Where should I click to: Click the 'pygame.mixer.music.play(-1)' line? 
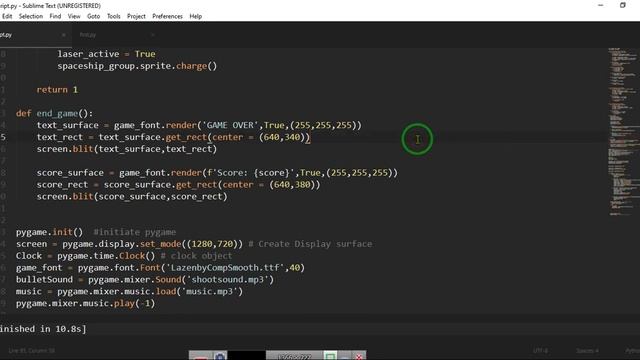(x=86, y=303)
